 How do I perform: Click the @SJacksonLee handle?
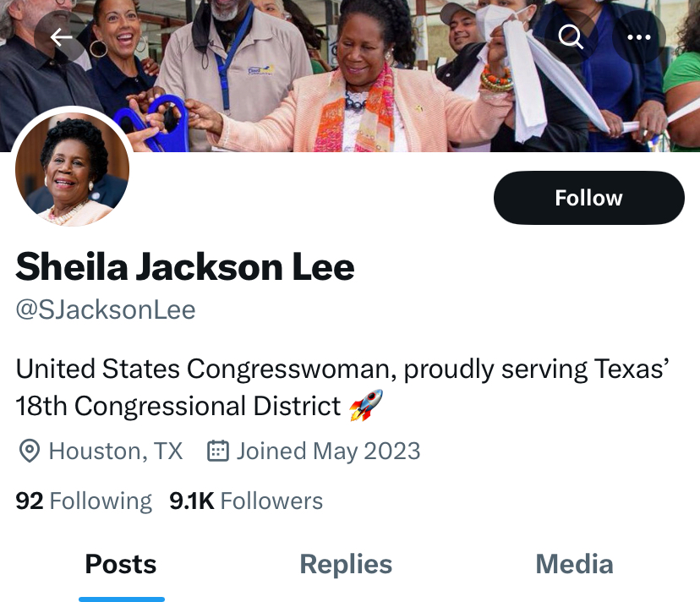point(106,309)
